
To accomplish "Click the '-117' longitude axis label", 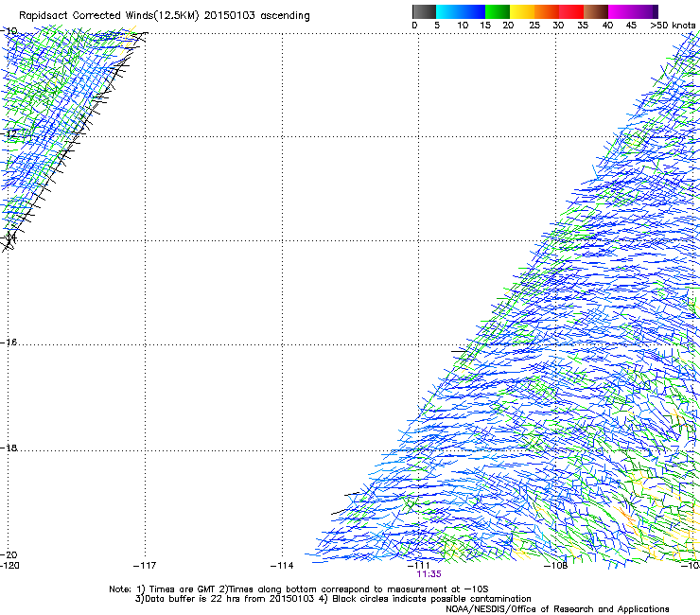I will pos(145,566).
